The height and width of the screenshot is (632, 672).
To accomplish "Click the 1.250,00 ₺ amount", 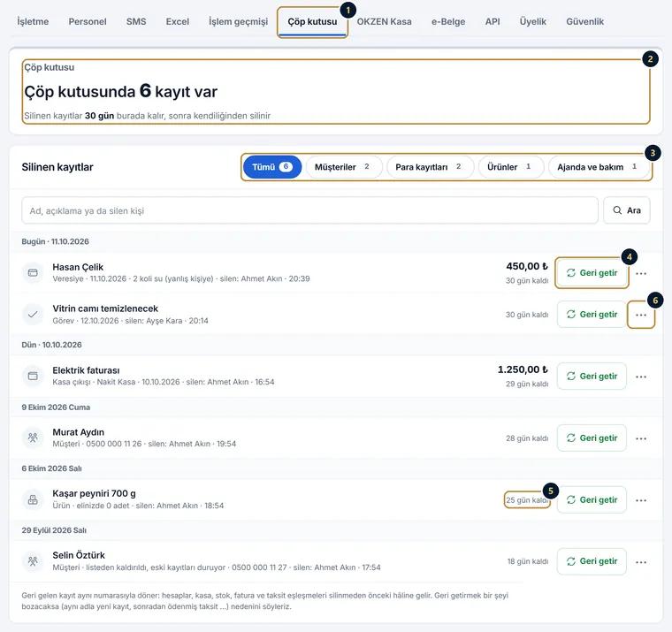I will coord(523,369).
